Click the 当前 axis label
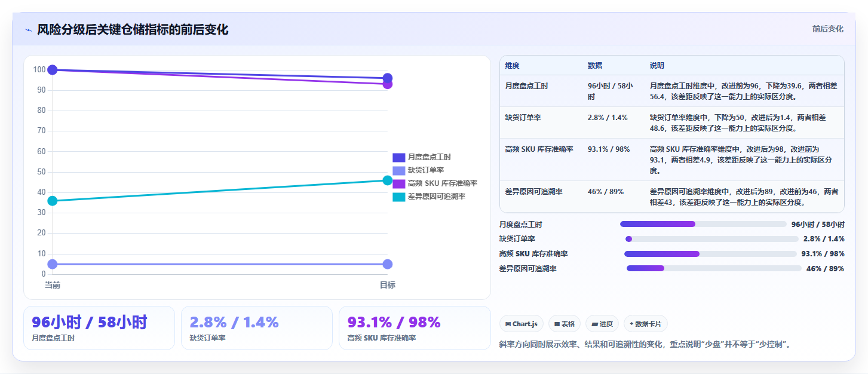Image resolution: width=868 pixels, height=374 pixels. 53,285
